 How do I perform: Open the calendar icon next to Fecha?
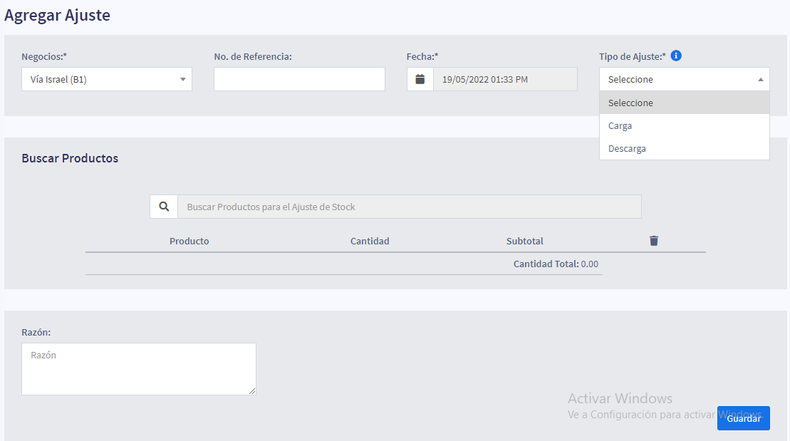[x=420, y=79]
